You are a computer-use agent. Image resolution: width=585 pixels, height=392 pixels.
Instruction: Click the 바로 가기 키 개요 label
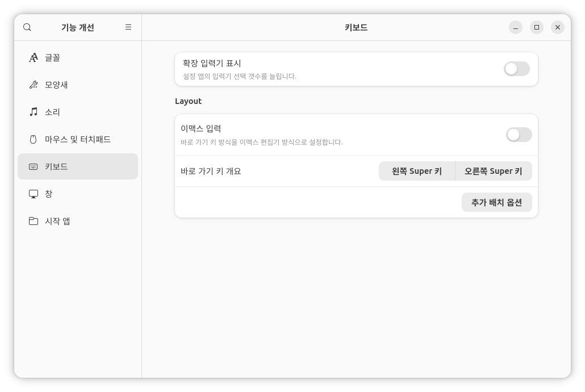[x=211, y=171]
